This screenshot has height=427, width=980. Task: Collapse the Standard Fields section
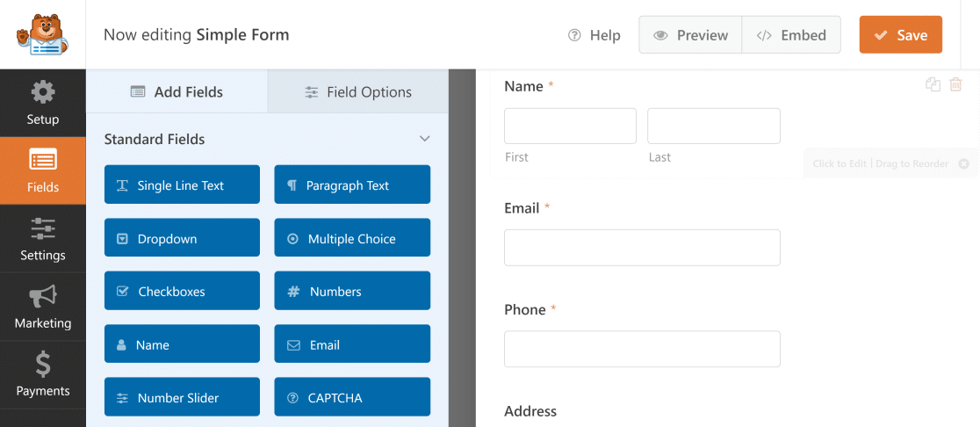425,139
